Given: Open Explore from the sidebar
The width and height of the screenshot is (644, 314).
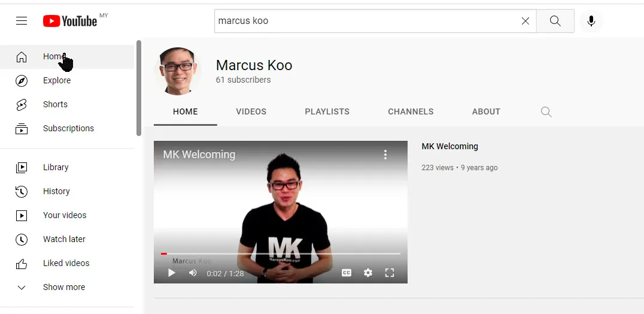Looking at the screenshot, I should coord(67,80).
